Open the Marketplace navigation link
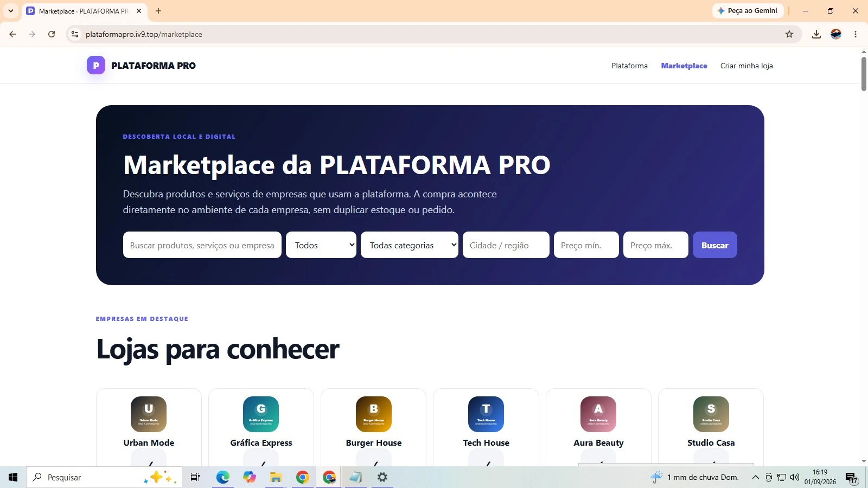This screenshot has width=868, height=488. (x=684, y=66)
